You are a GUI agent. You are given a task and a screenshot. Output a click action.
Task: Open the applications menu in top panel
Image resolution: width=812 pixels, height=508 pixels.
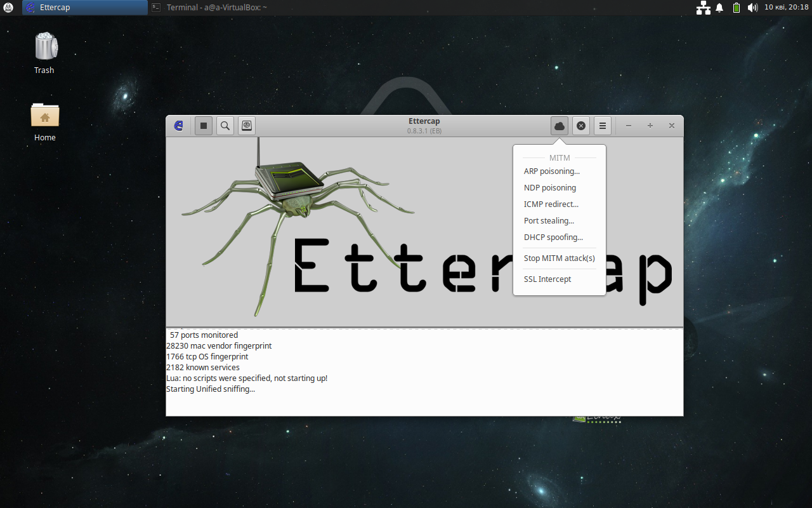pyautogui.click(x=8, y=8)
